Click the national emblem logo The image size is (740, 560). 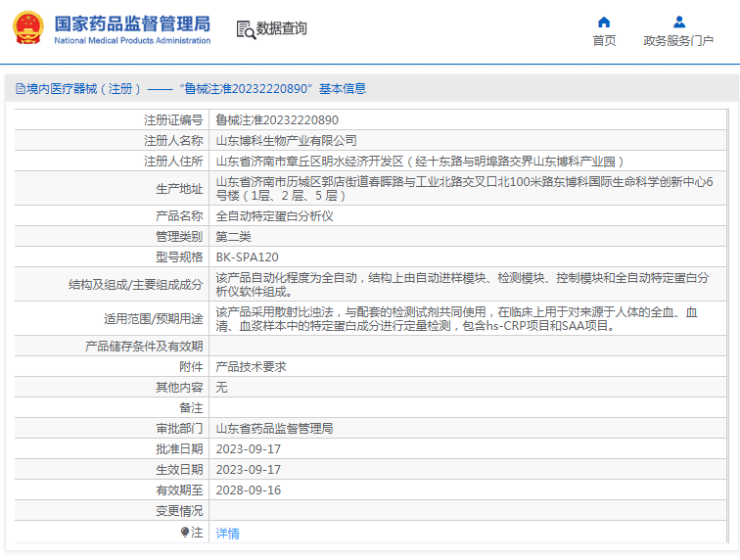[x=28, y=27]
